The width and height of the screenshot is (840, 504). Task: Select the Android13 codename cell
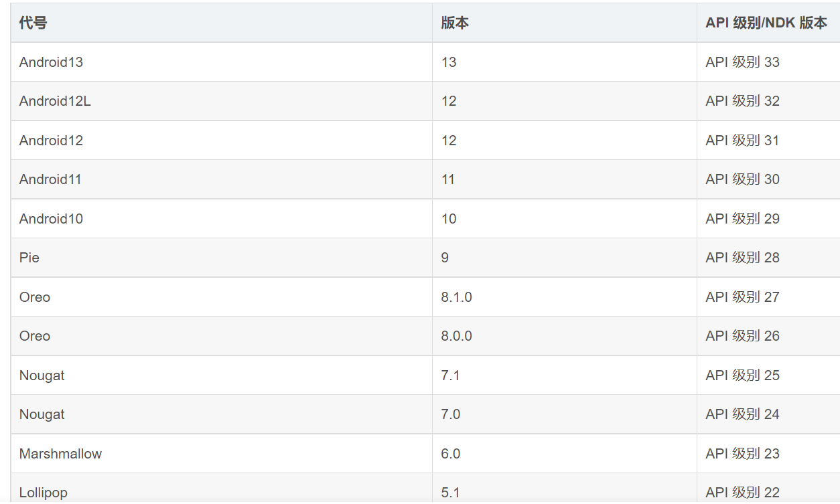pyautogui.click(x=222, y=62)
